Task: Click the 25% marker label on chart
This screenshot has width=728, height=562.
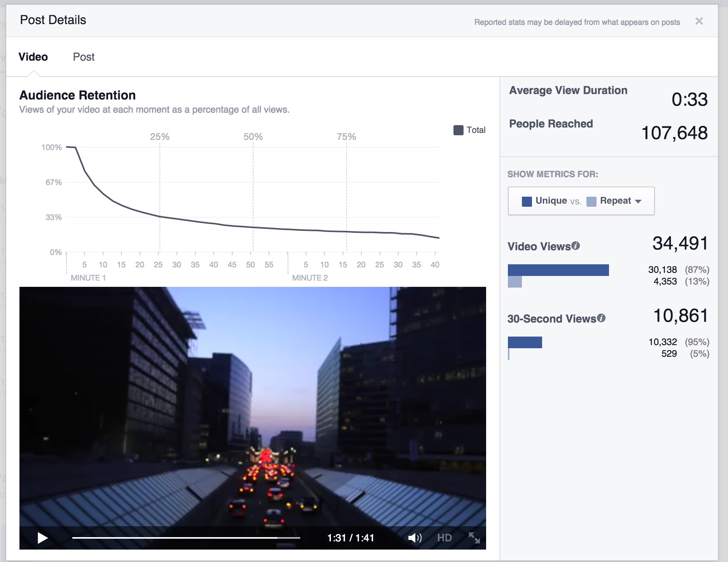Action: point(160,137)
